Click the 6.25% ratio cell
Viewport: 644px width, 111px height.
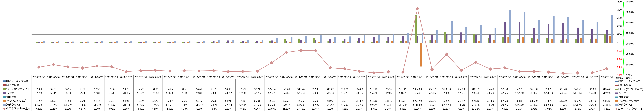(x=607, y=109)
